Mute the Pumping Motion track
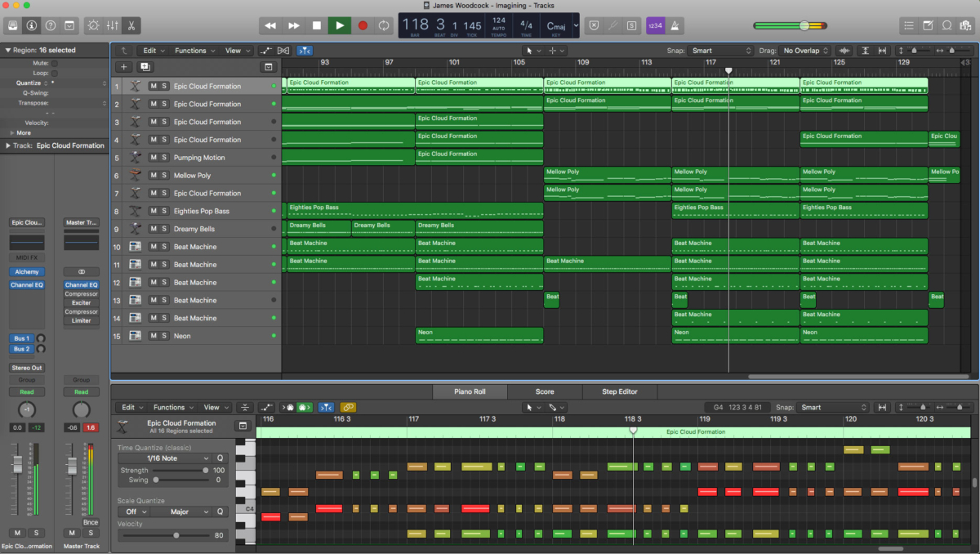 (x=153, y=158)
